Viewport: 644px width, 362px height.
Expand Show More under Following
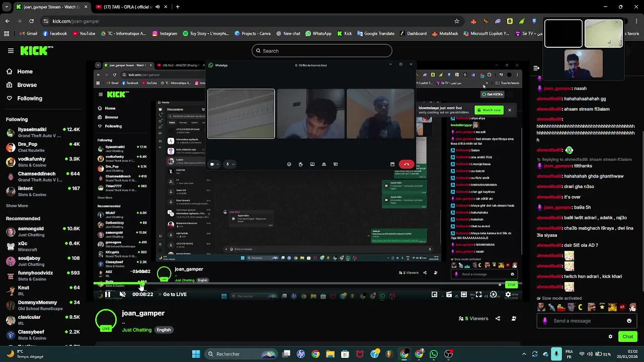coord(17,206)
